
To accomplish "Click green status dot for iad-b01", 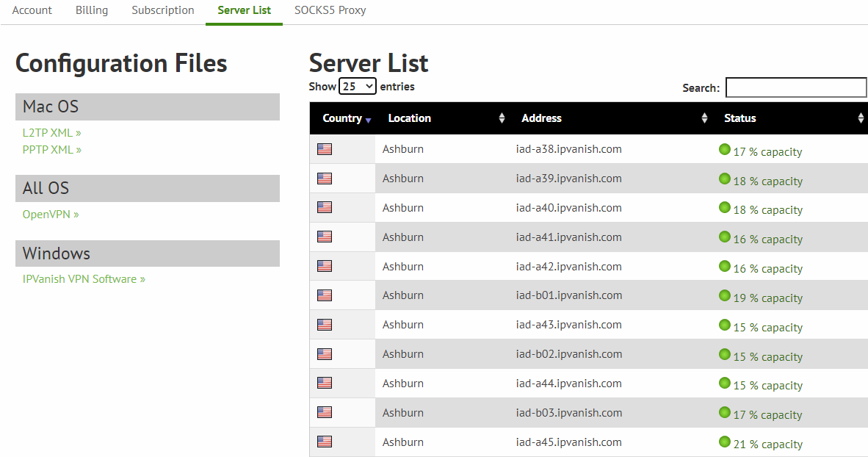I will 725,295.
